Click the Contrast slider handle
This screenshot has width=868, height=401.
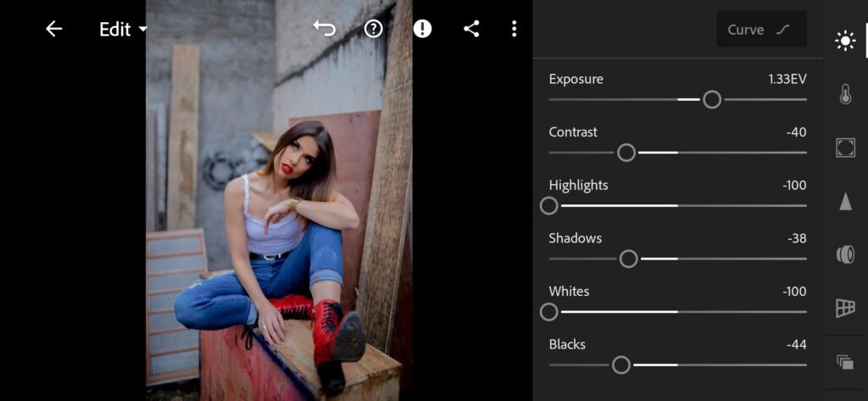(x=626, y=153)
